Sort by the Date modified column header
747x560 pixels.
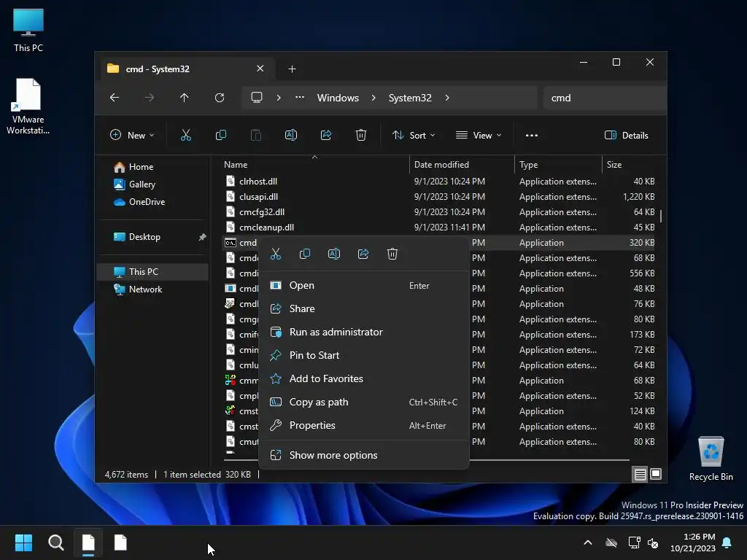462,164
